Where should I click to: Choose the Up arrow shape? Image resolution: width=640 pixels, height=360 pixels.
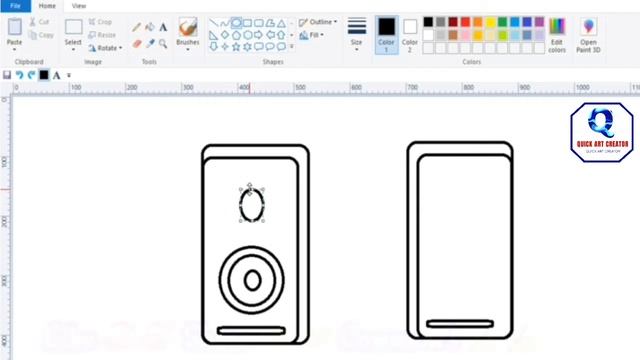(x=281, y=35)
